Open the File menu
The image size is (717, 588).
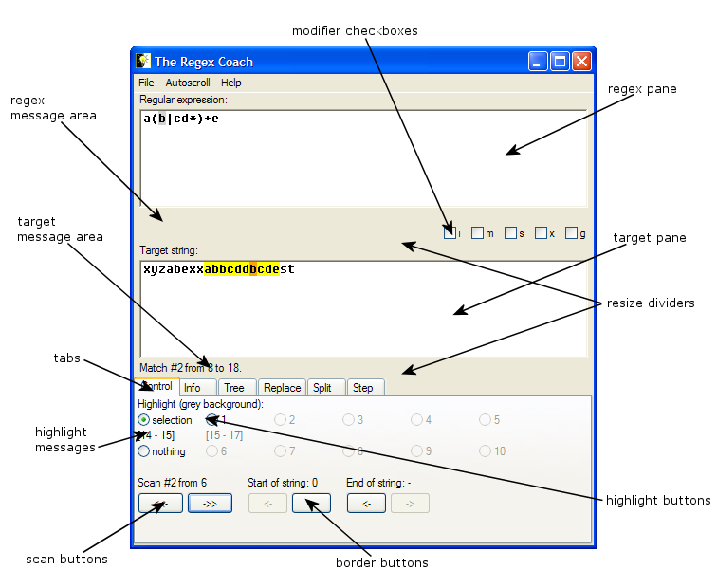tap(146, 83)
